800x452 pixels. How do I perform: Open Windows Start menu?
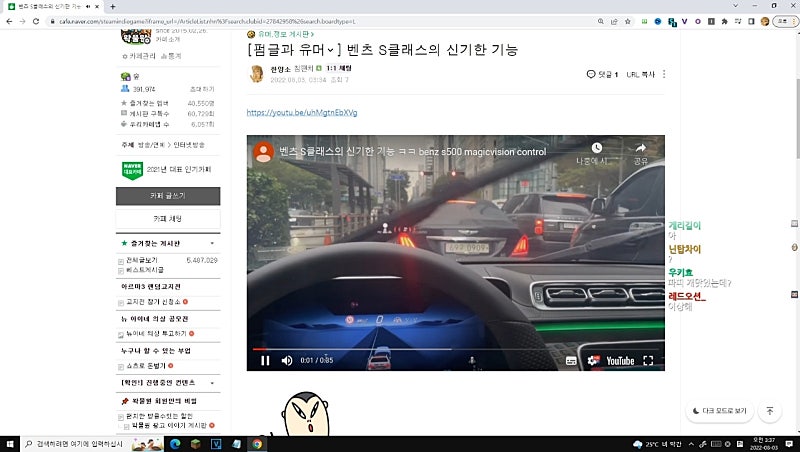click(x=10, y=444)
